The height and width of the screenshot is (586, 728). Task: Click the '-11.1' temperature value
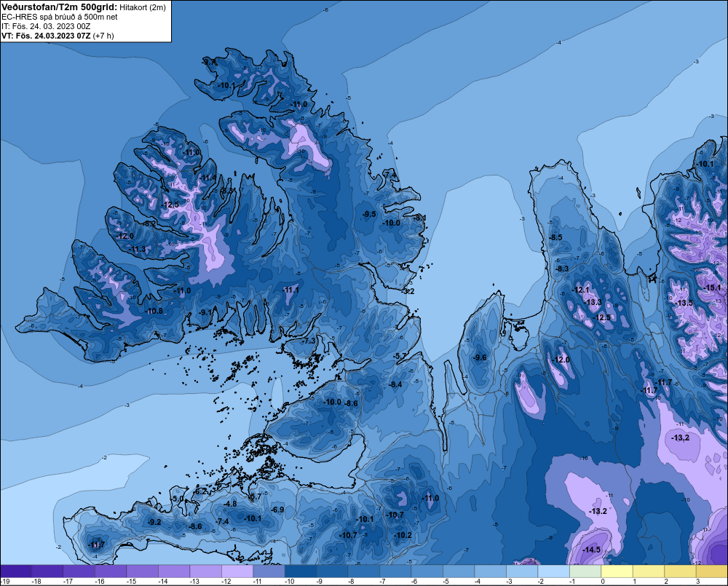tap(290, 290)
